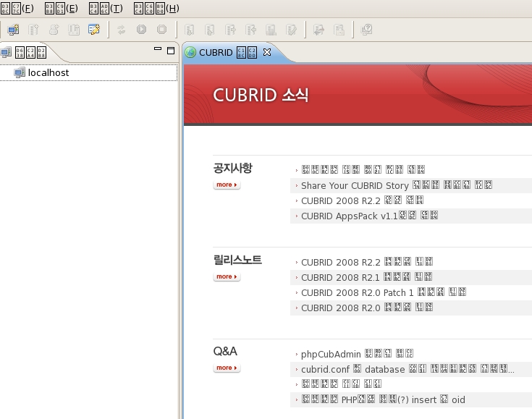
Task: Open the CUBRID 2008 R2.1 release link
Action: 367,277
